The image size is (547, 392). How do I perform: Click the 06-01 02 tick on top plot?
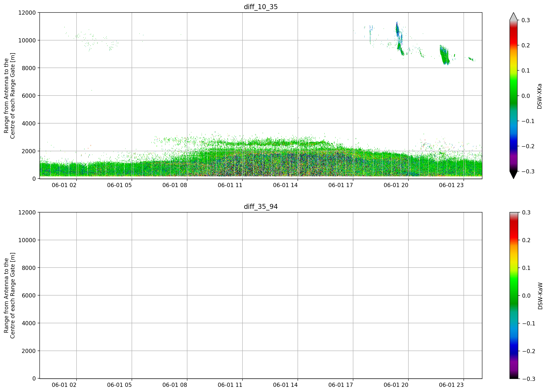click(x=64, y=185)
